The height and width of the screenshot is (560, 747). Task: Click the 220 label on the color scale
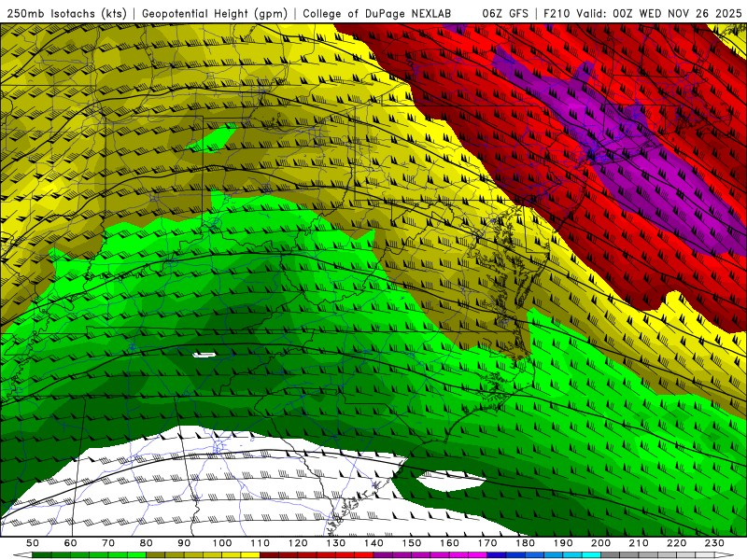676,543
